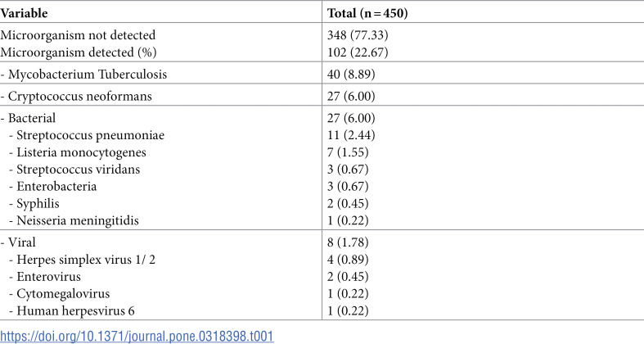The height and width of the screenshot is (344, 644).
Task: Click the Total (n = 450) column header
Action: [x=372, y=14]
